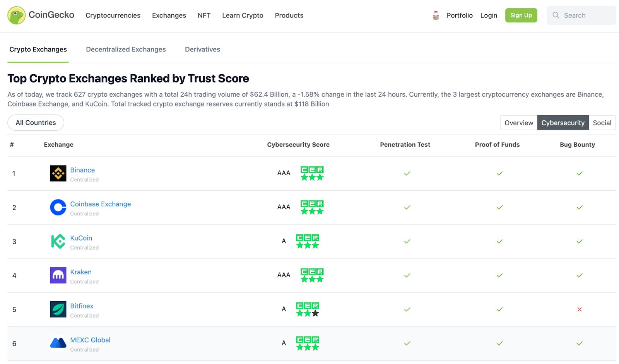Viewport: 619px width, 364px height.
Task: Open the Decentralized Exchanges tab
Action: pos(126,50)
